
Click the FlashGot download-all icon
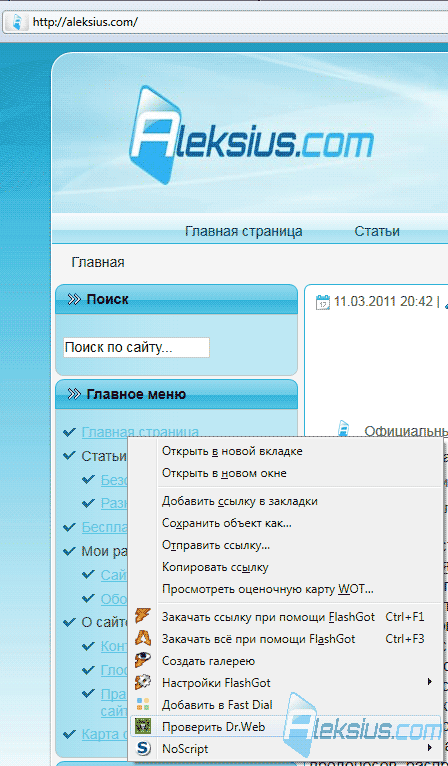[x=143, y=638]
